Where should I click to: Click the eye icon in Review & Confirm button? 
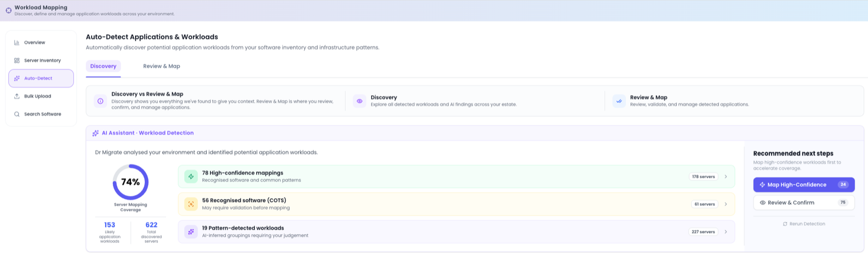point(763,203)
